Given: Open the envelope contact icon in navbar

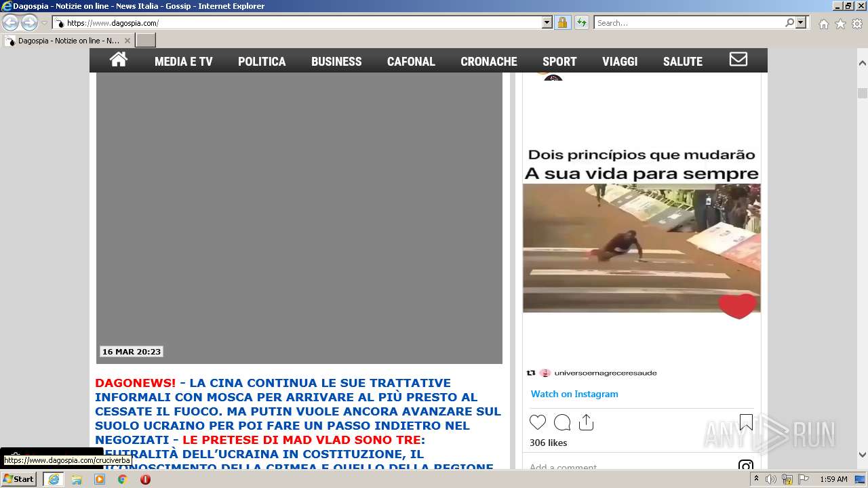Looking at the screenshot, I should (x=738, y=60).
